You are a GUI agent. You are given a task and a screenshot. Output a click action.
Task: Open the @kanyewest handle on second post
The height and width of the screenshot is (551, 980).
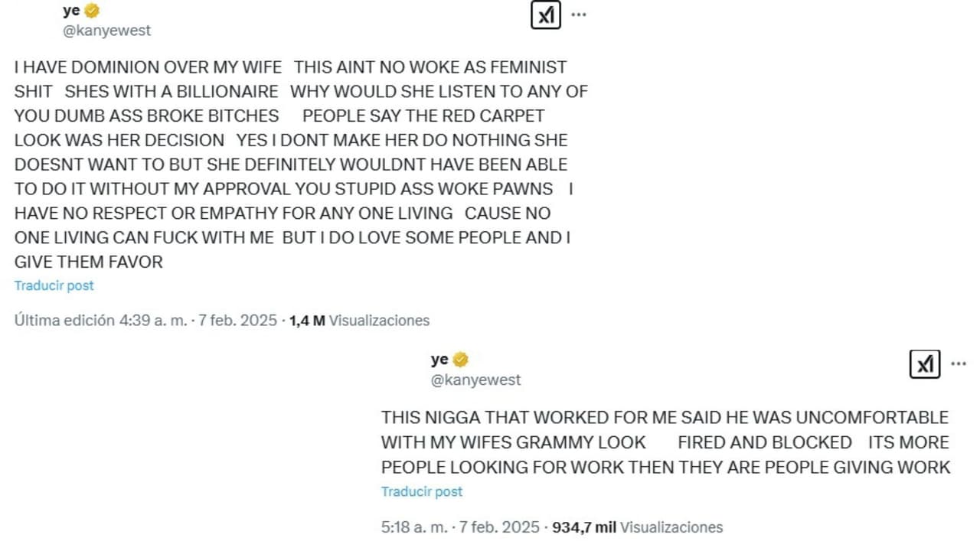(475, 380)
